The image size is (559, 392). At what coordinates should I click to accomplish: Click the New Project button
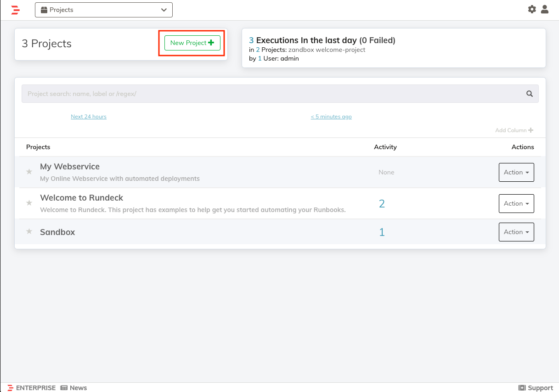[x=192, y=43]
